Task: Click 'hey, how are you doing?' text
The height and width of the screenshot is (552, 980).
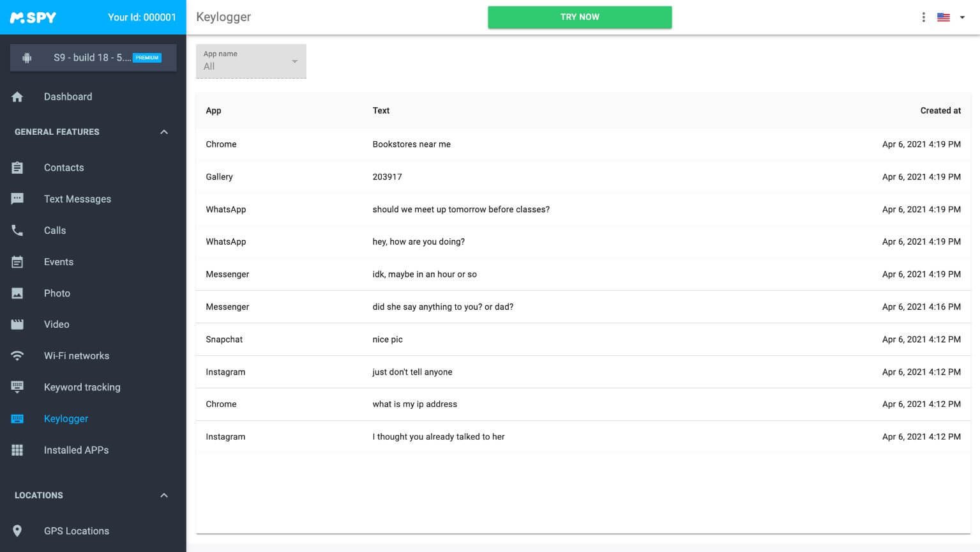Action: click(419, 241)
